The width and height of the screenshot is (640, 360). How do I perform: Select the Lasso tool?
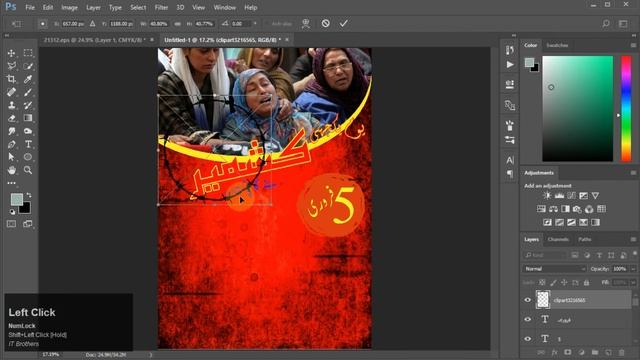click(11, 66)
